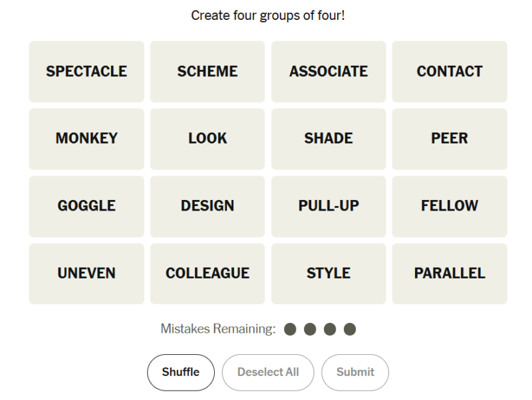Select the SPECTACLE word tile
Screen dimensions: 532x400
point(86,72)
